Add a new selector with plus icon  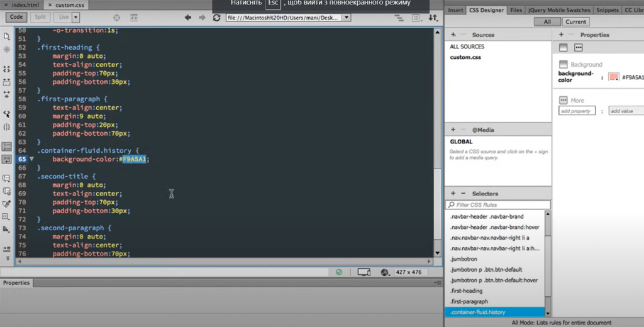[x=453, y=193]
